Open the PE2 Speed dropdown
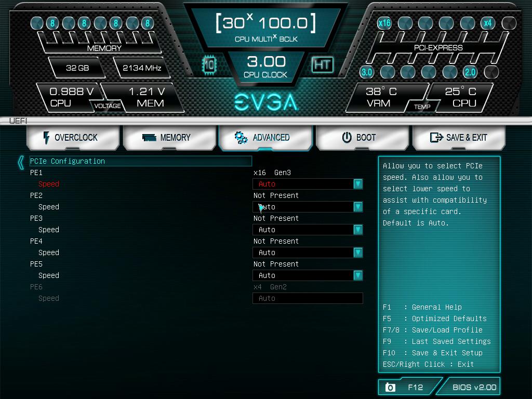 coord(358,207)
